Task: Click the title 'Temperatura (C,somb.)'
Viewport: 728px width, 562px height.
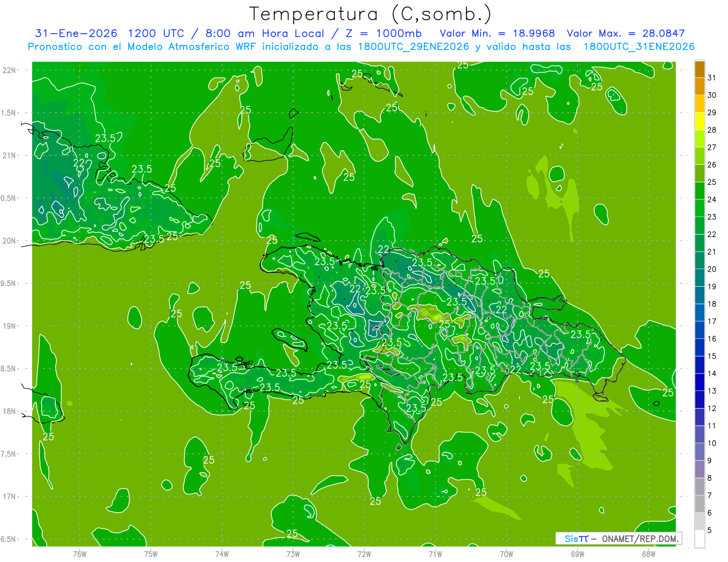Action: click(371, 14)
